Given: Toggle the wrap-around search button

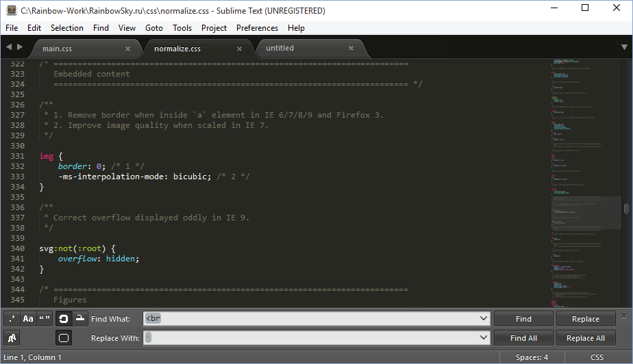Looking at the screenshot, I should pyautogui.click(x=64, y=318).
